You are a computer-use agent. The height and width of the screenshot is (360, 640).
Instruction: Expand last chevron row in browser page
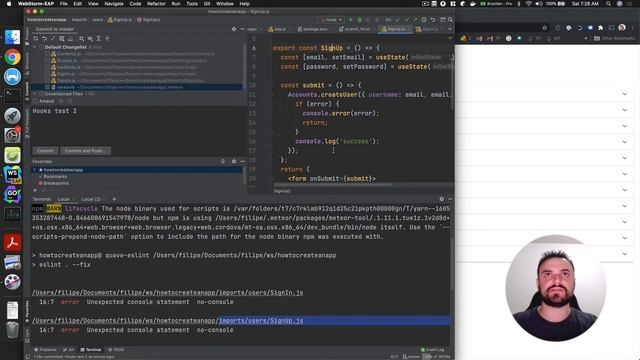coord(624,254)
